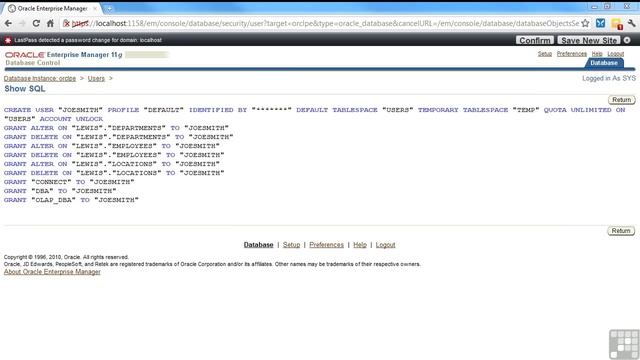This screenshot has height=360, width=640.
Task: Click GRANT ALTER ON "LEWIS"."LOCATIONS" line
Action: coord(112,164)
